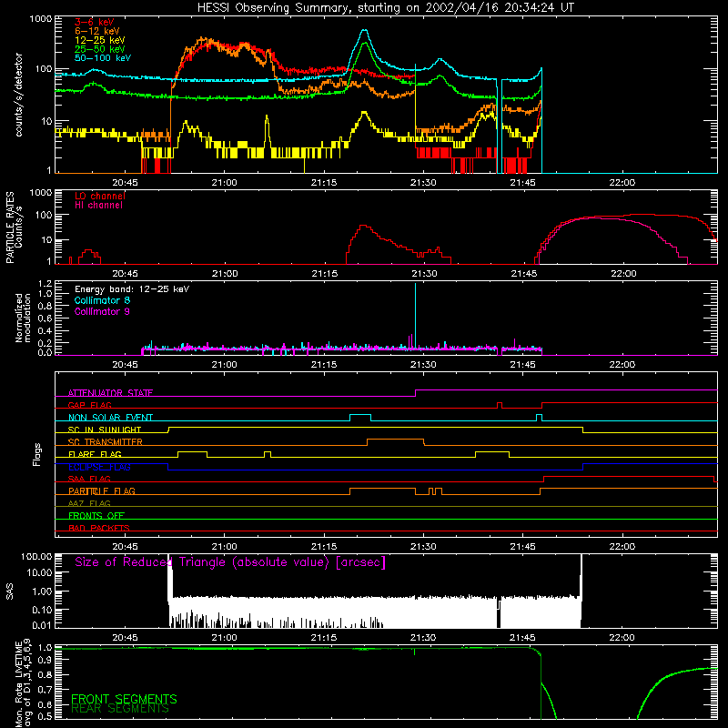Click the LO channel particle peak near 21:21
728x728 pixels.
click(363, 226)
